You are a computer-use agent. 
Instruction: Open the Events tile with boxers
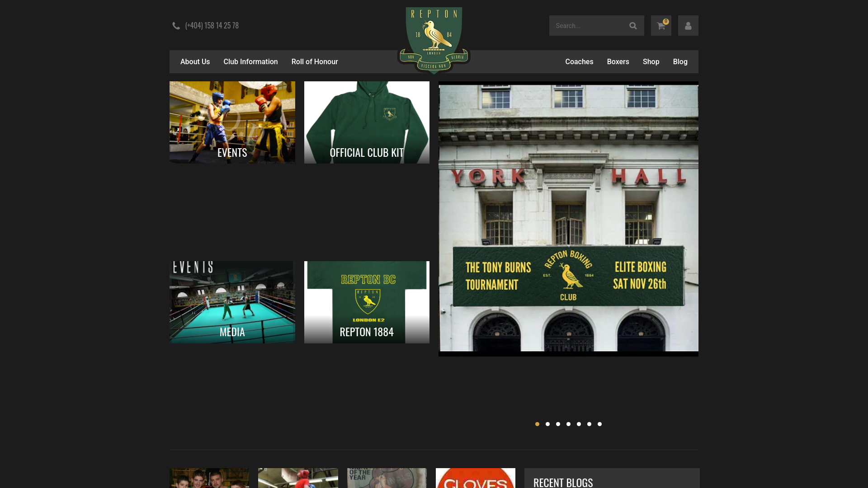(x=232, y=122)
